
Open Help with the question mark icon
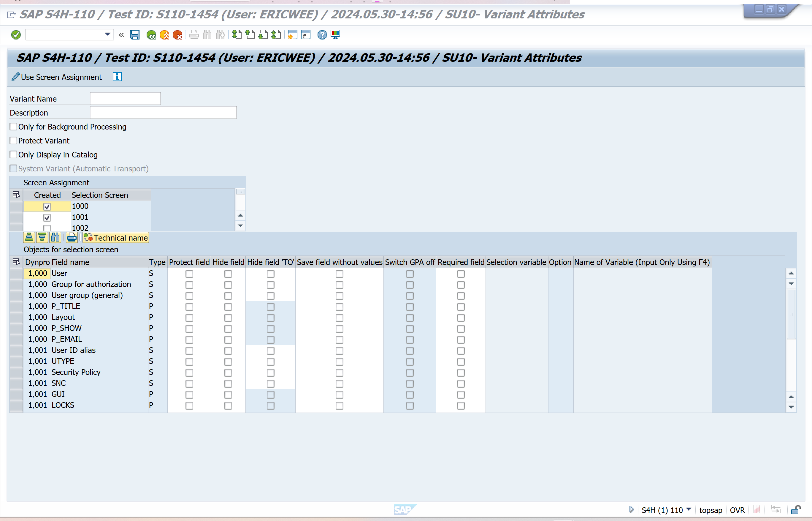tap(322, 35)
